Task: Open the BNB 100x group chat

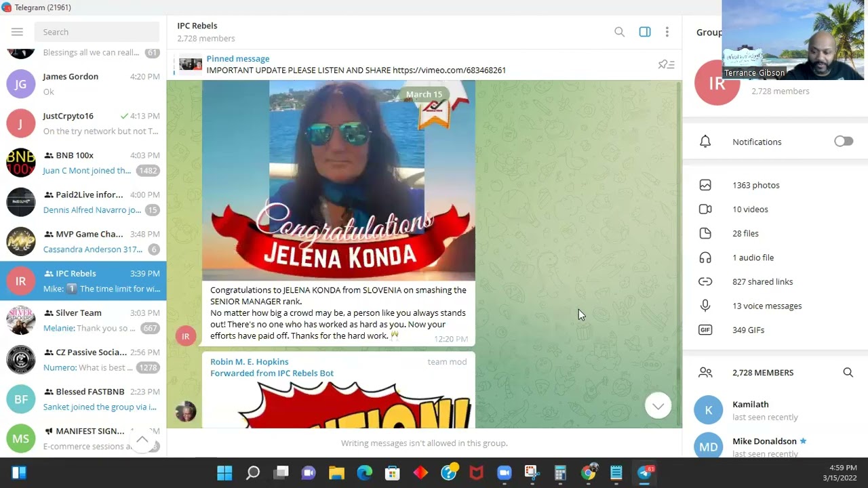Action: (x=83, y=163)
